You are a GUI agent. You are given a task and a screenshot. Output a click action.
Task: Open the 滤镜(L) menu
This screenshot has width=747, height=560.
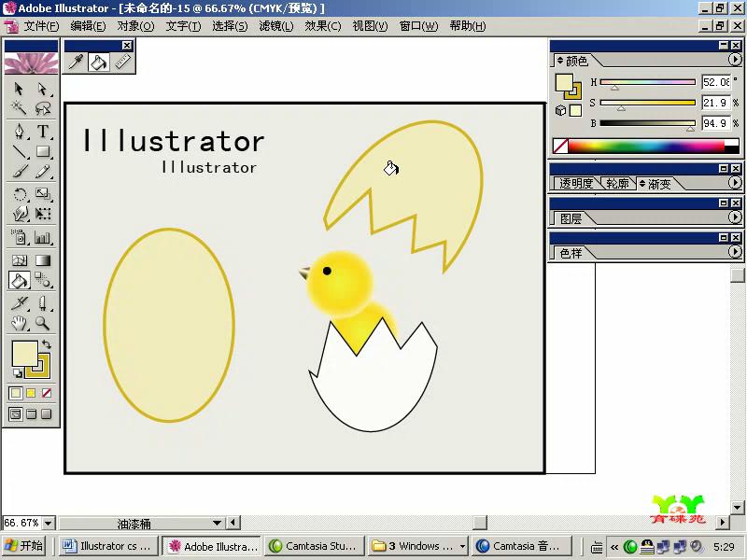pyautogui.click(x=276, y=26)
